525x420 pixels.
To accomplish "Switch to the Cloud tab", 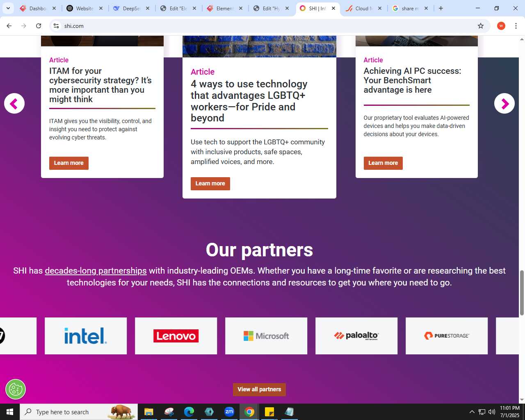I will point(363,8).
